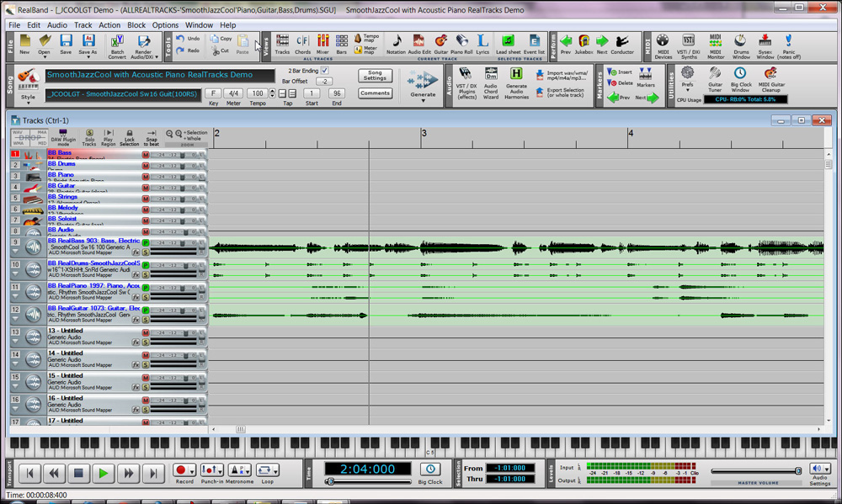Viewport: 842px width, 504px height.
Task: Click the 4/4 Meter button
Action: pos(233,93)
